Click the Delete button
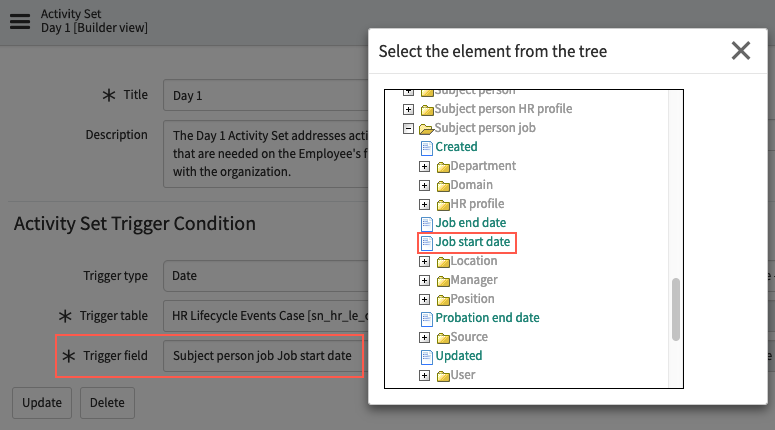This screenshot has height=430, width=775. click(107, 403)
